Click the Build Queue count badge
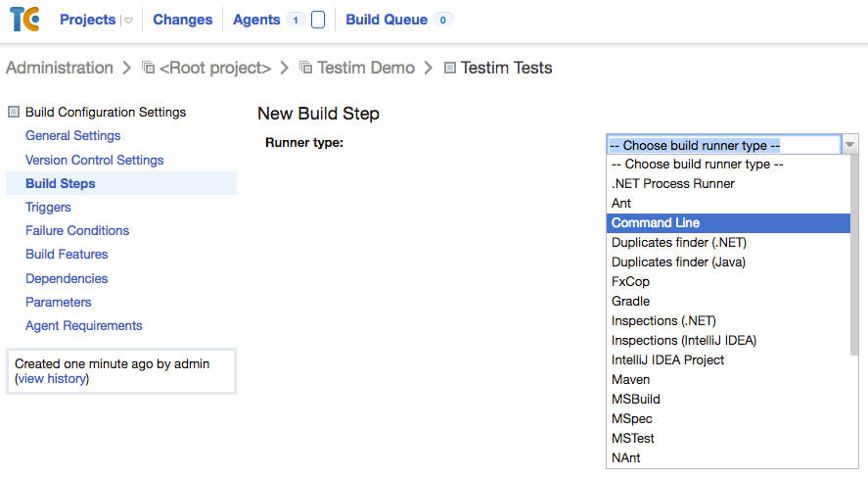 coord(442,20)
